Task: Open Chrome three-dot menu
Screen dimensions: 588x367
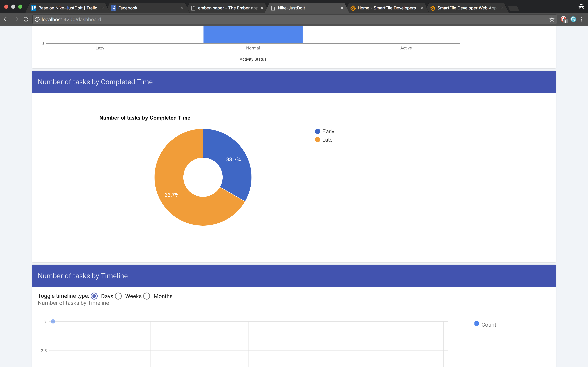Action: 582,19
